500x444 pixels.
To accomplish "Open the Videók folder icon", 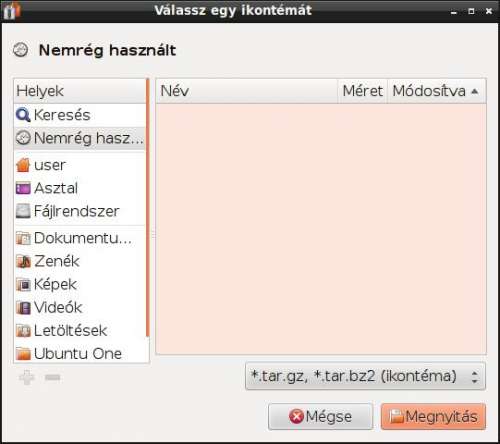I will pyautogui.click(x=23, y=308).
